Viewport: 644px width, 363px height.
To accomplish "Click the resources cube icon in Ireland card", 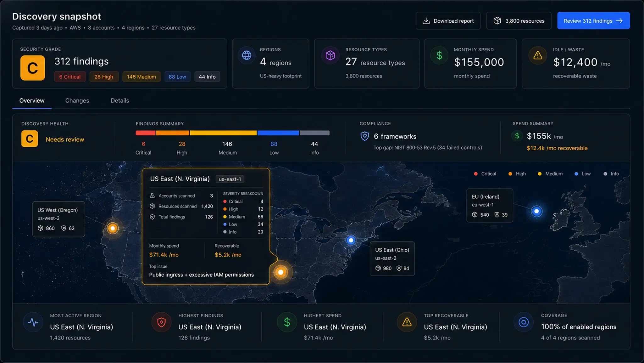I will click(475, 214).
